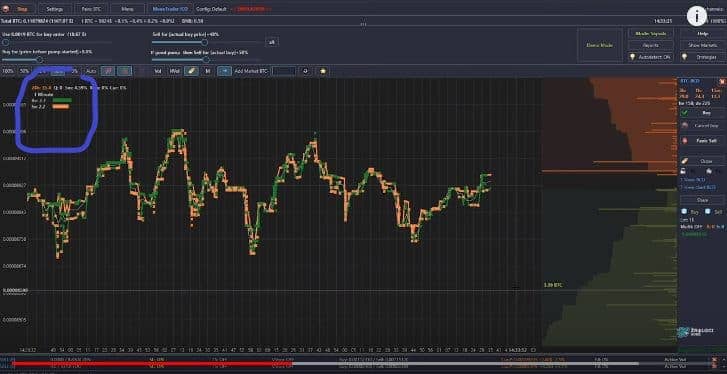Click the candlestick chart toolbar icon

(124, 71)
